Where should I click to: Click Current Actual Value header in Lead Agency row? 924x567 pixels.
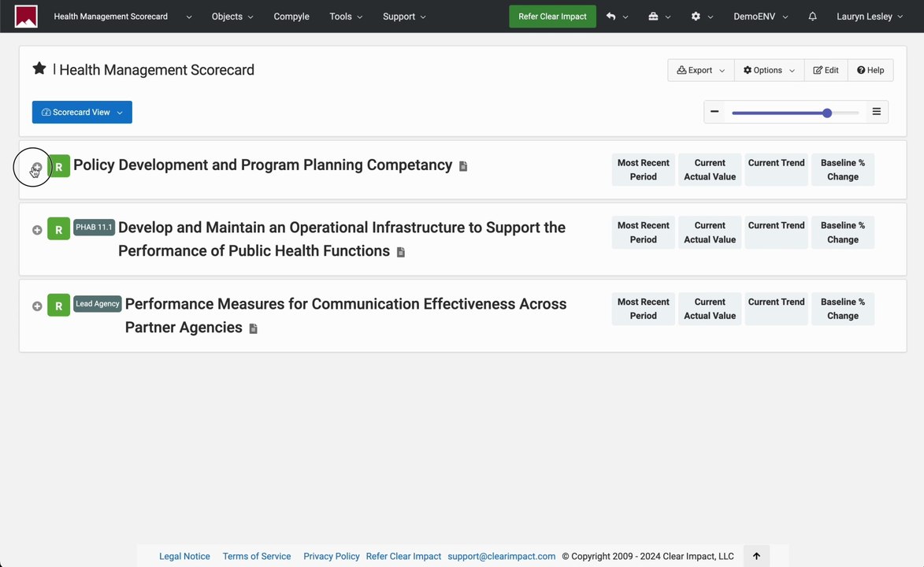tap(710, 309)
